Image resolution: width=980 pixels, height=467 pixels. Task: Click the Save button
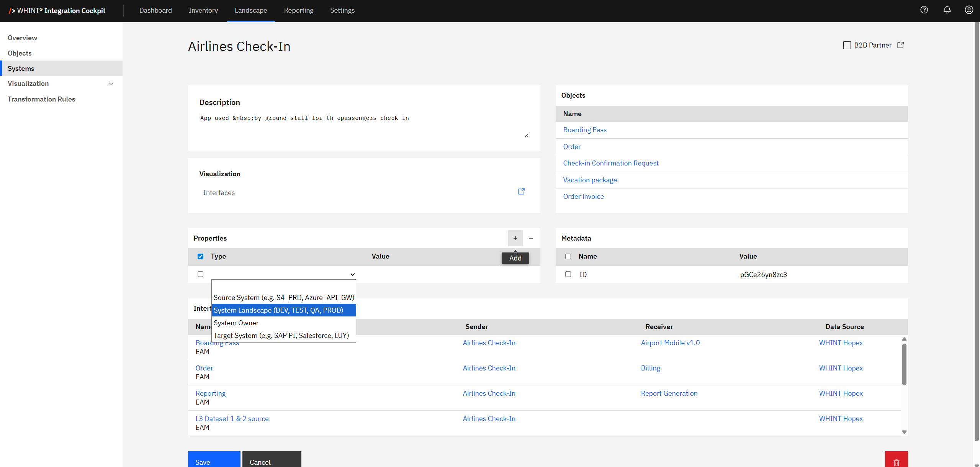(x=214, y=460)
